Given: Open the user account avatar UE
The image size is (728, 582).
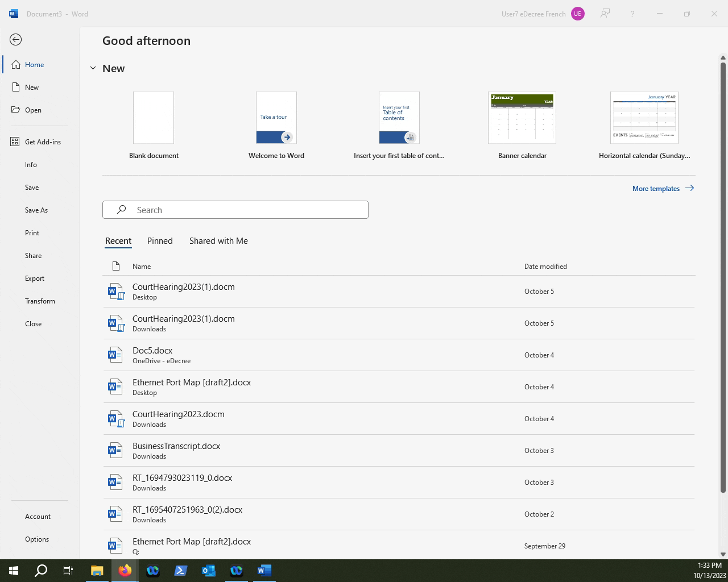Looking at the screenshot, I should pos(577,14).
